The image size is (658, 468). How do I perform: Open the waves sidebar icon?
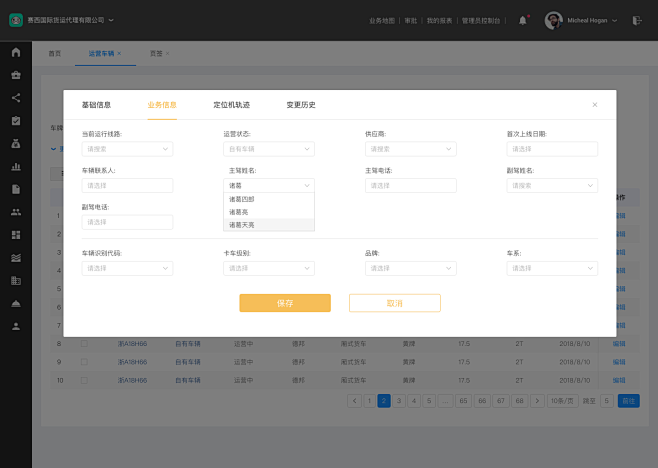(x=16, y=258)
